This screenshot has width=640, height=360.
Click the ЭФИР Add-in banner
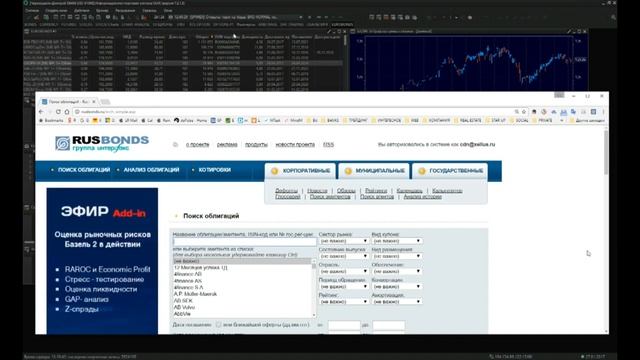(x=102, y=261)
